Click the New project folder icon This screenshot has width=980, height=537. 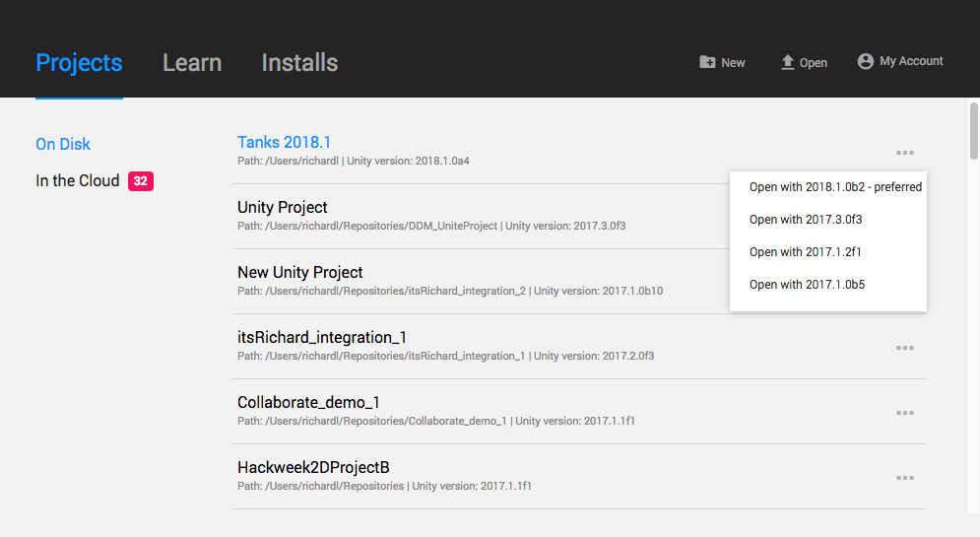click(707, 62)
